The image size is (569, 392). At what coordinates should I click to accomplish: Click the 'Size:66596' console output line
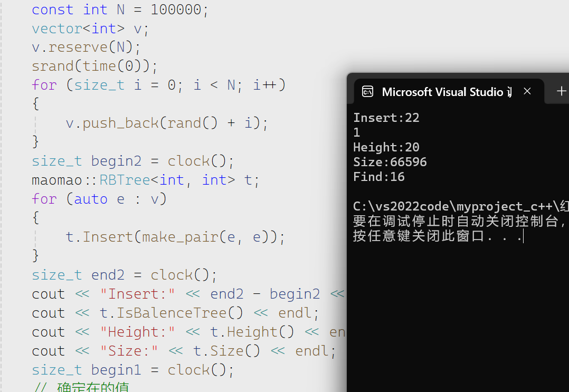click(x=390, y=162)
